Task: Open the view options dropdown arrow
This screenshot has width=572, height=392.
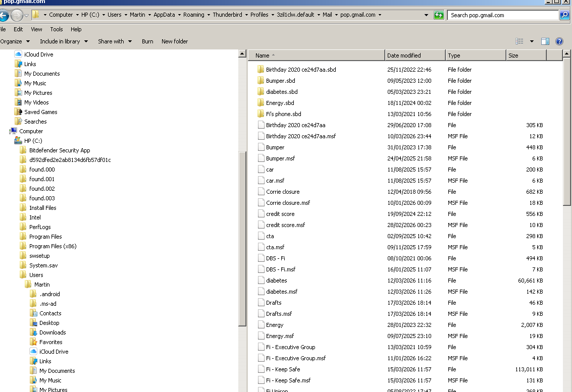Action: 532,41
